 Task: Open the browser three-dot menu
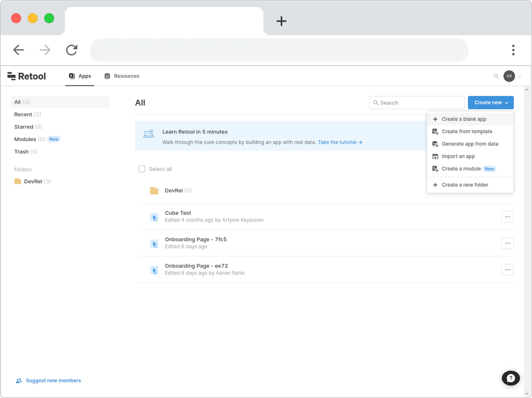point(513,50)
